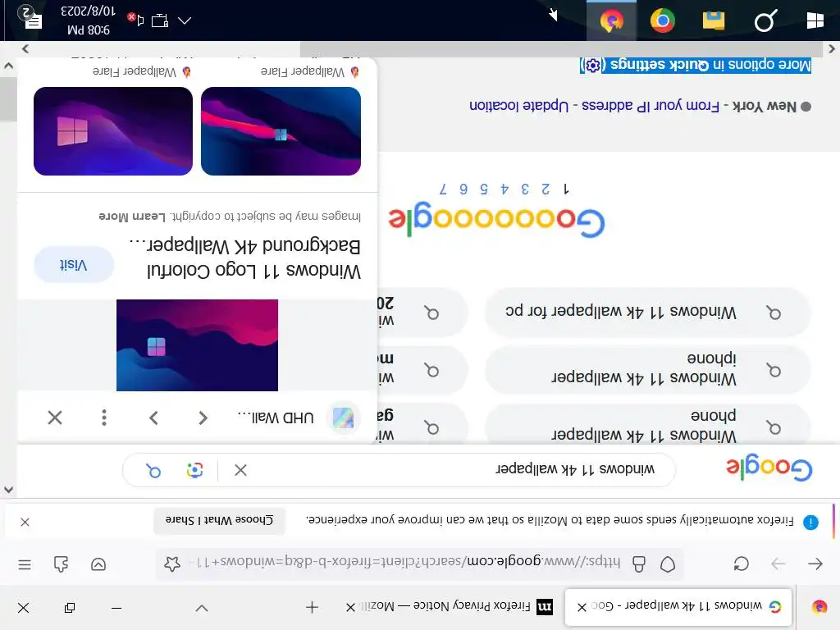Screen dimensions: 840x630
Task: Close the image preview panel
Action: click(x=55, y=418)
